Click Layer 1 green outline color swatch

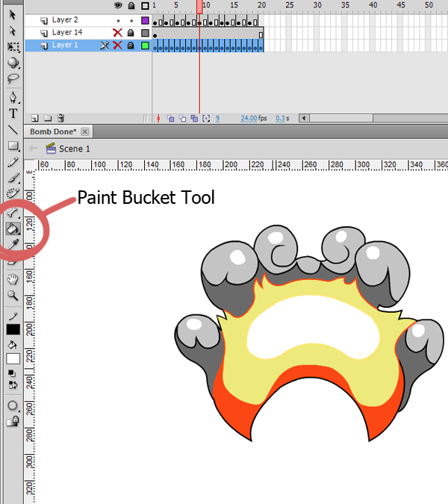click(x=146, y=46)
